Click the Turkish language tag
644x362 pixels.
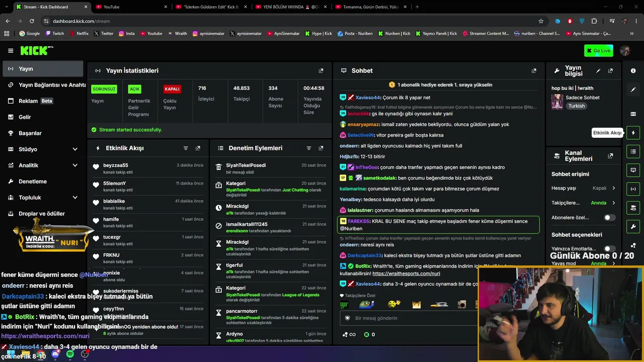[577, 106]
